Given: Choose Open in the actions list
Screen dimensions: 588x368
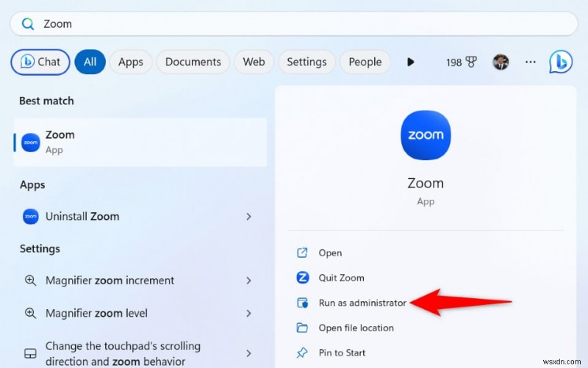Looking at the screenshot, I should (x=330, y=253).
